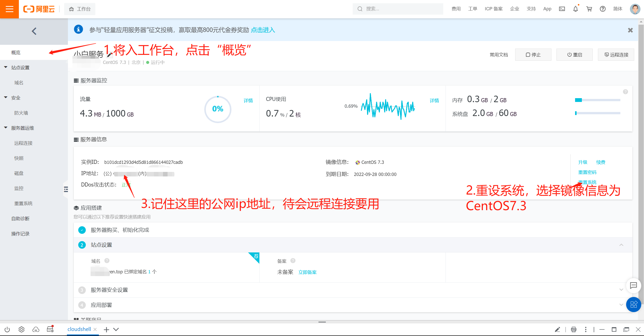Open the user avatar menu

(x=635, y=9)
